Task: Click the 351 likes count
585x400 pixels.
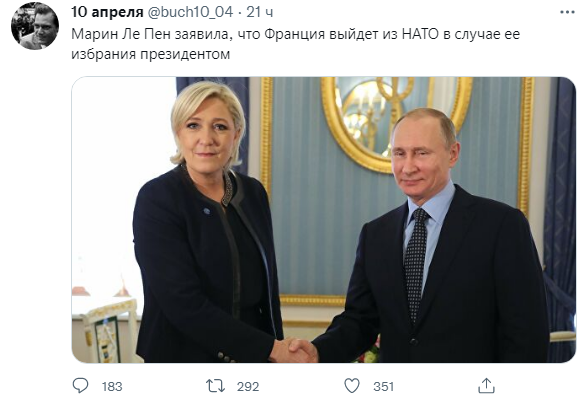Action: click(x=384, y=387)
